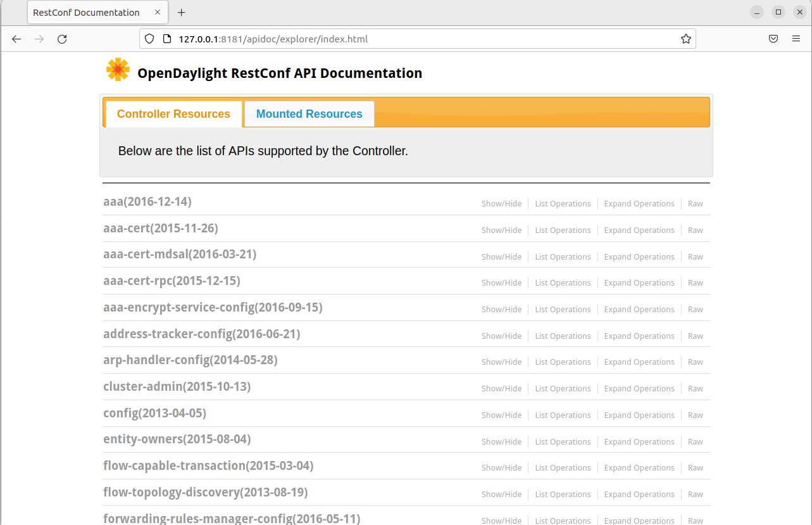Open the entity-owners(2015-08-04) entry
Viewport: 812px width, 525px height.
[x=177, y=439]
